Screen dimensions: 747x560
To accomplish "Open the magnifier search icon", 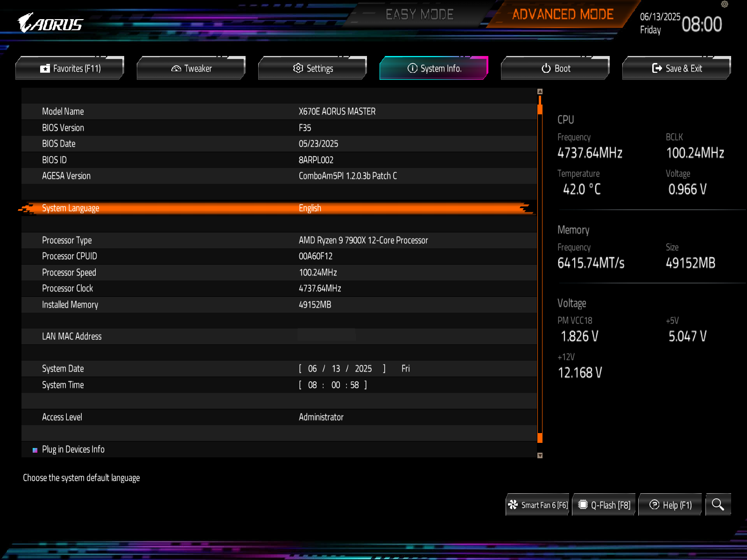I will click(x=718, y=504).
